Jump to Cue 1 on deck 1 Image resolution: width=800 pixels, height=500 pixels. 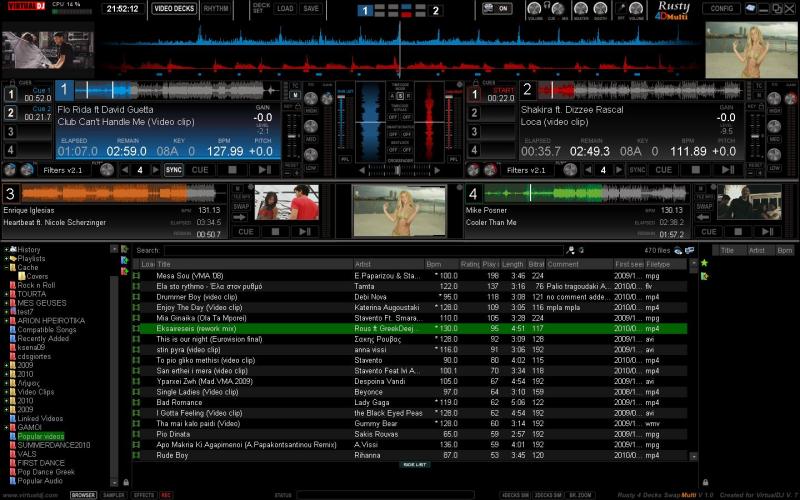(x=11, y=94)
